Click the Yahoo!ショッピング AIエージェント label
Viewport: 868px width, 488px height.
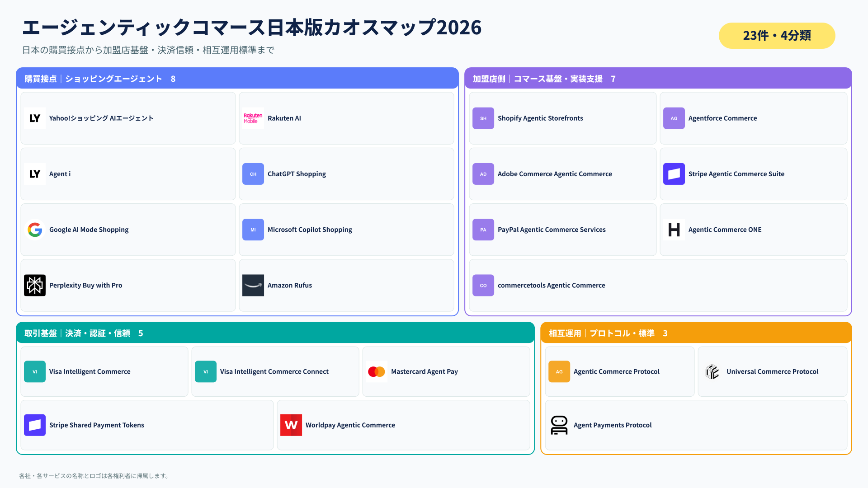[101, 118]
